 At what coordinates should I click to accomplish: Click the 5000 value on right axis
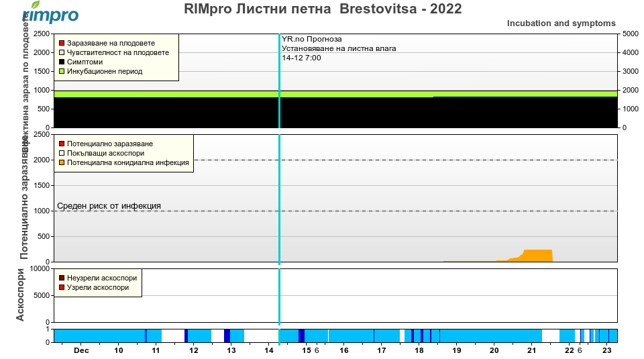click(631, 34)
